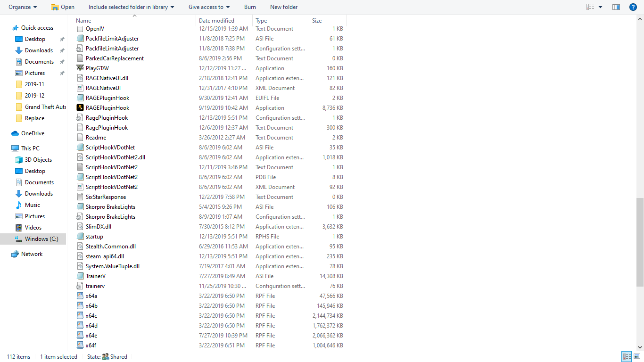The height and width of the screenshot is (362, 644).
Task: Select the ParkedCarReplacement file name
Action: click(115, 58)
